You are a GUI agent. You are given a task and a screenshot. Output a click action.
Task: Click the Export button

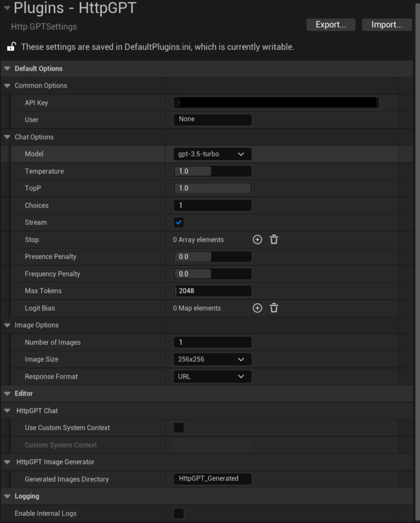[330, 24]
